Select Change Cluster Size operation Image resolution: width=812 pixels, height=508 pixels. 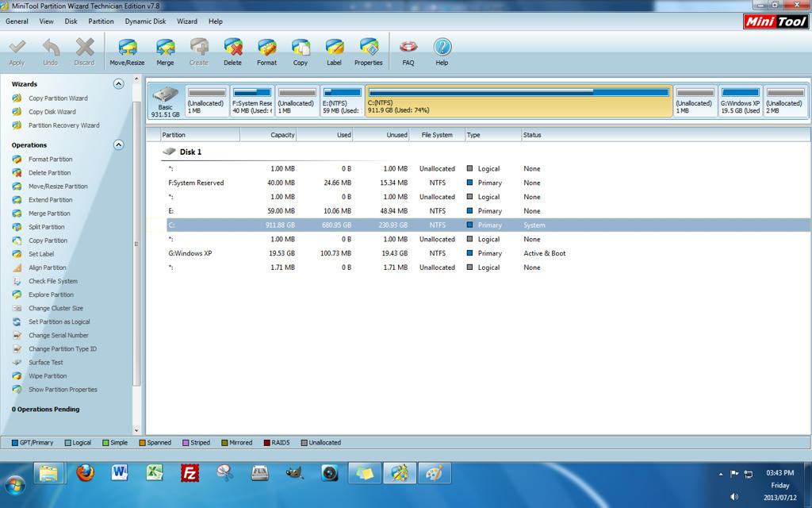pyautogui.click(x=56, y=308)
